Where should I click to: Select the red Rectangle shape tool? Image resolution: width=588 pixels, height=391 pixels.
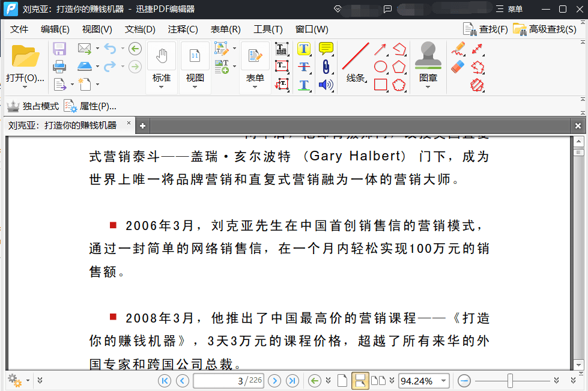[x=380, y=85]
